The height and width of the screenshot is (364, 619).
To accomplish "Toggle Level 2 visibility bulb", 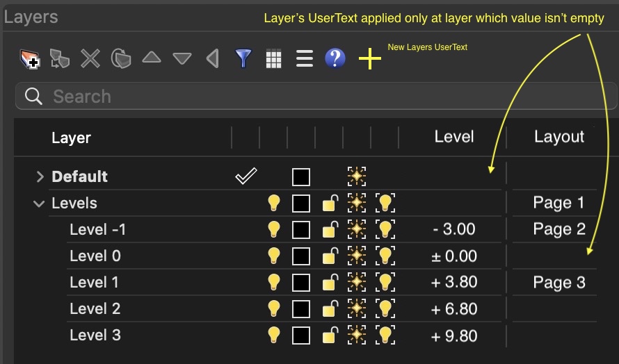I will click(273, 309).
